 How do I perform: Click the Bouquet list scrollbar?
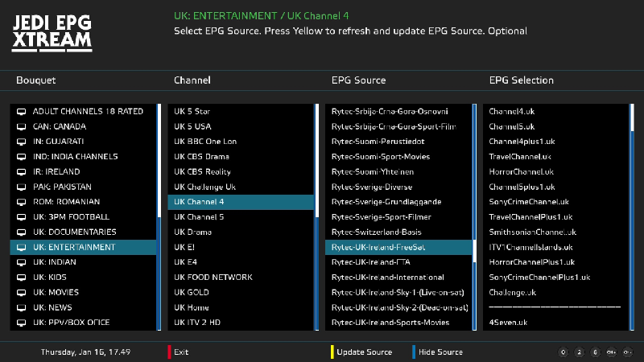159,217
